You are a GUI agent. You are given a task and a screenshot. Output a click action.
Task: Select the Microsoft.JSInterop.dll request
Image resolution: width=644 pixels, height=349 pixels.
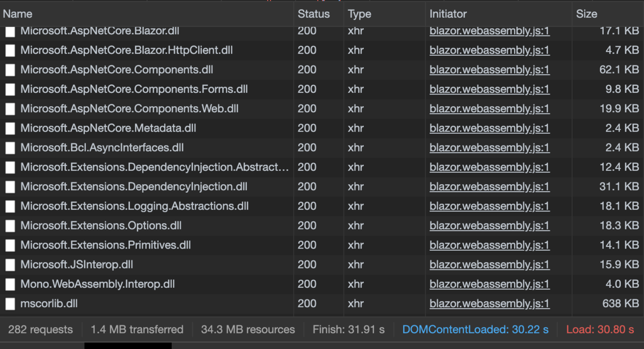click(x=77, y=265)
